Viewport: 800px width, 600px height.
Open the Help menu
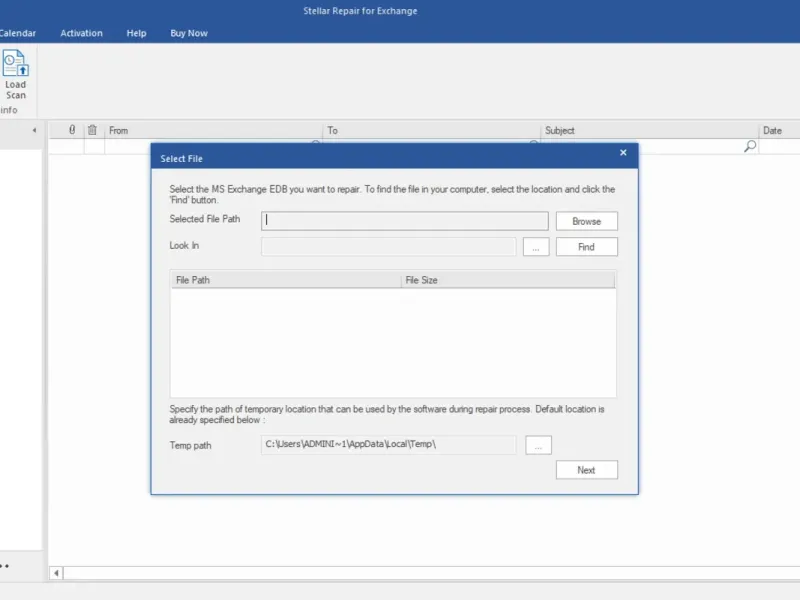tap(136, 33)
